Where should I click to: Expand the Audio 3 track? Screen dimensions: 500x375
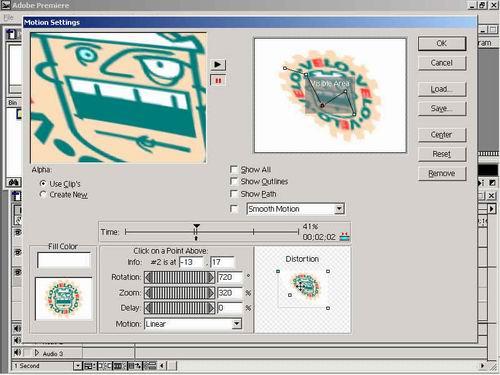[x=37, y=353]
